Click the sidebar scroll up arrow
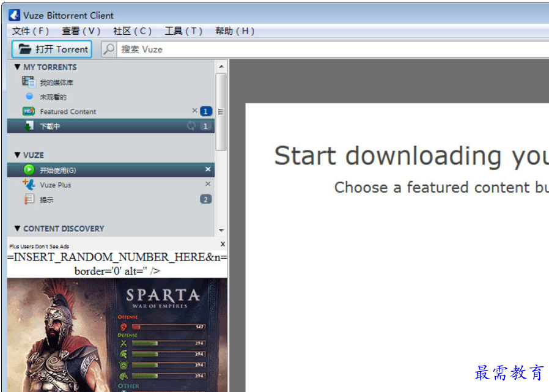This screenshot has width=549, height=392. [221, 66]
